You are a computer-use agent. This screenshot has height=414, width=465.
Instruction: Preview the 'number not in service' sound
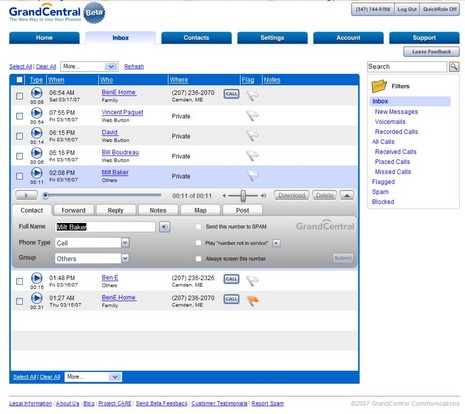coord(276,243)
